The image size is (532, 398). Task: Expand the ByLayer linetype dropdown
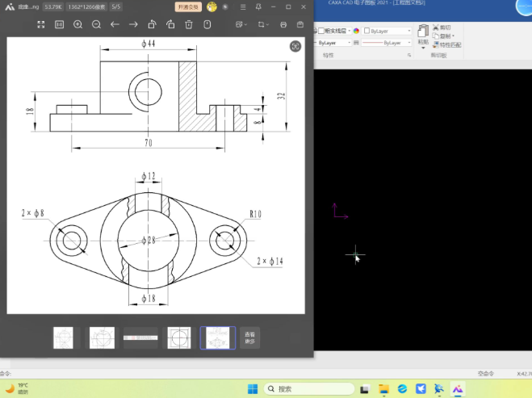(x=408, y=42)
